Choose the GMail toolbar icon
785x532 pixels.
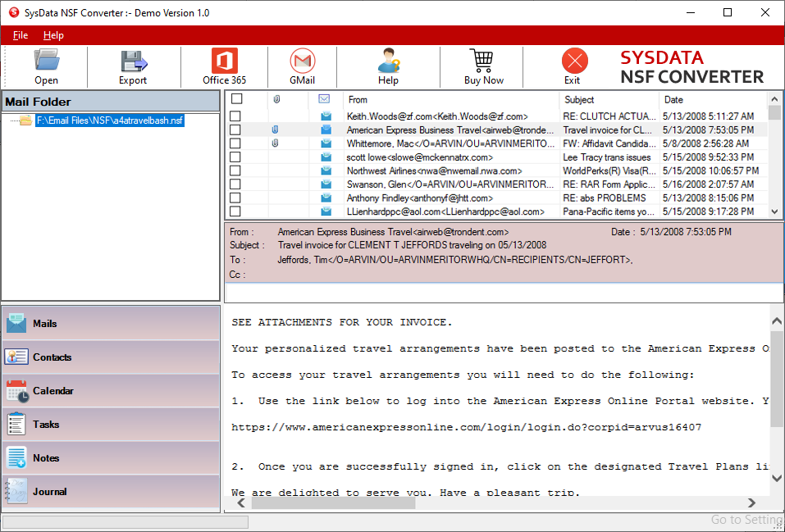click(x=303, y=61)
